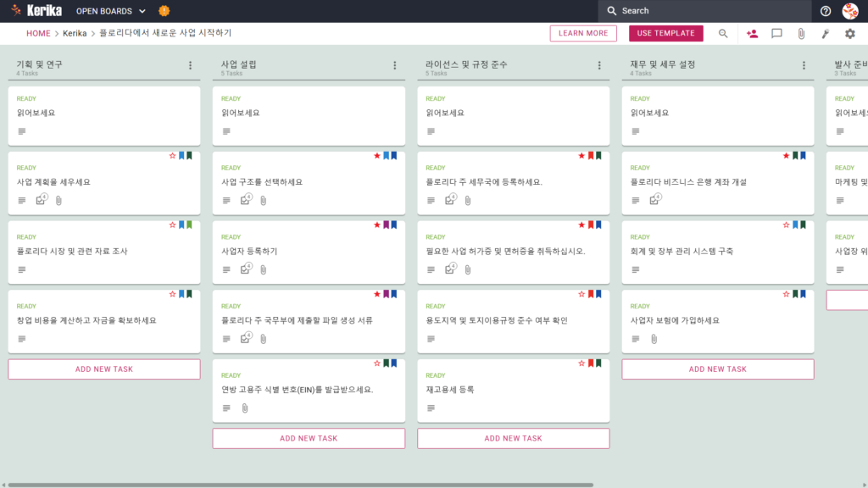Toggle star on 사업 계획을 세우세요 card
Viewport: 868px width, 488px height.
point(172,156)
